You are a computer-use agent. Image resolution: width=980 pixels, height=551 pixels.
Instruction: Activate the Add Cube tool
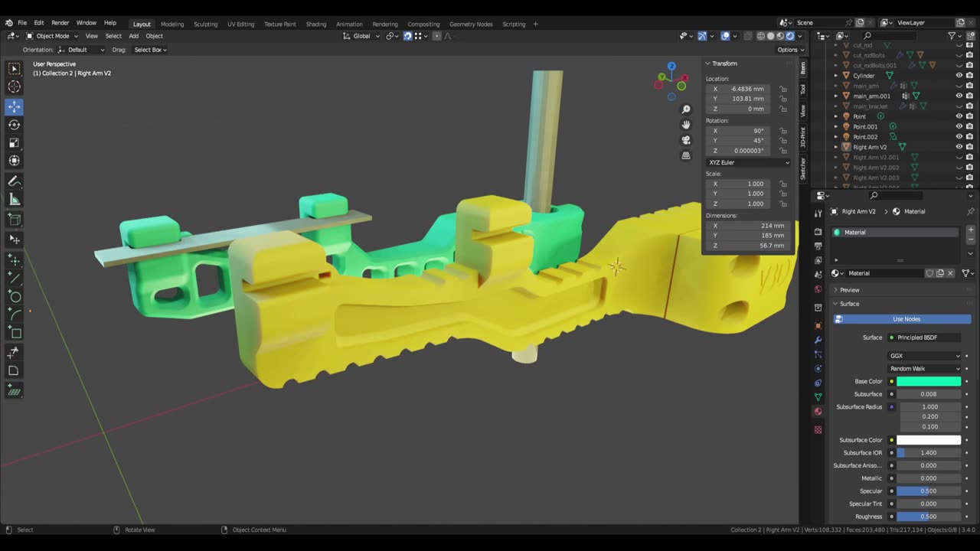coord(15,220)
